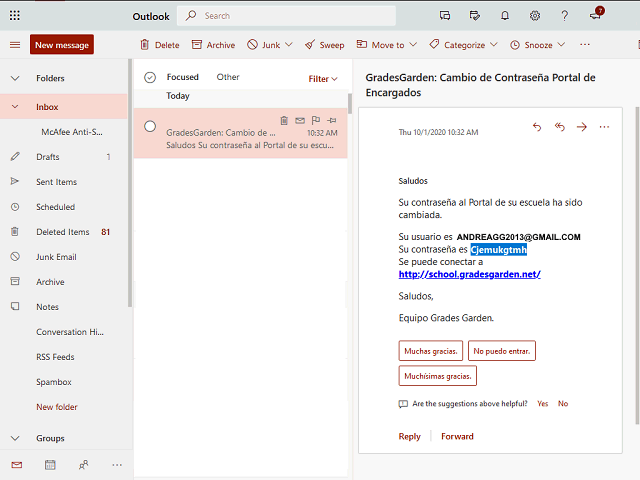Open the Settings gear
This screenshot has width=640, height=480.
pos(535,16)
